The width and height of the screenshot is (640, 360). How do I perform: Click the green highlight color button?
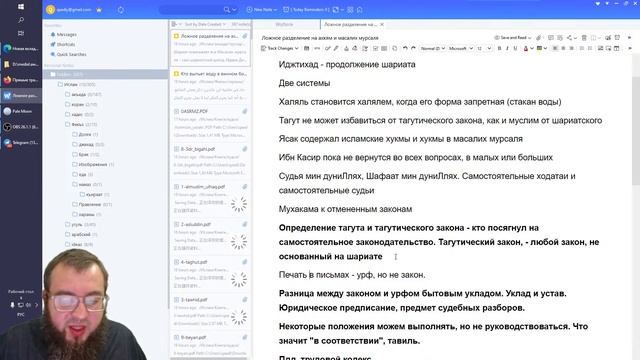539,49
